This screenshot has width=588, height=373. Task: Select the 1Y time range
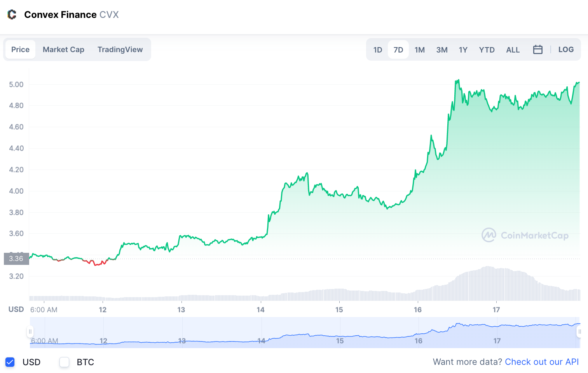(463, 50)
